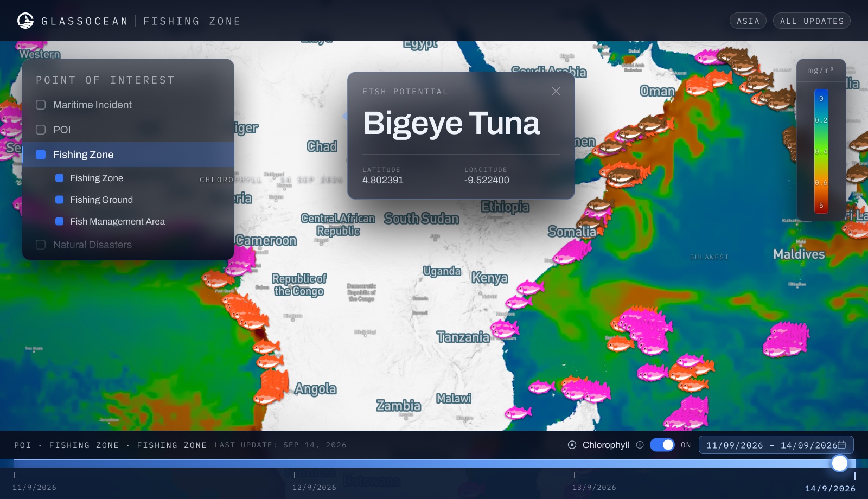Jump to 13/9/2026 on the timeline

pyautogui.click(x=594, y=488)
